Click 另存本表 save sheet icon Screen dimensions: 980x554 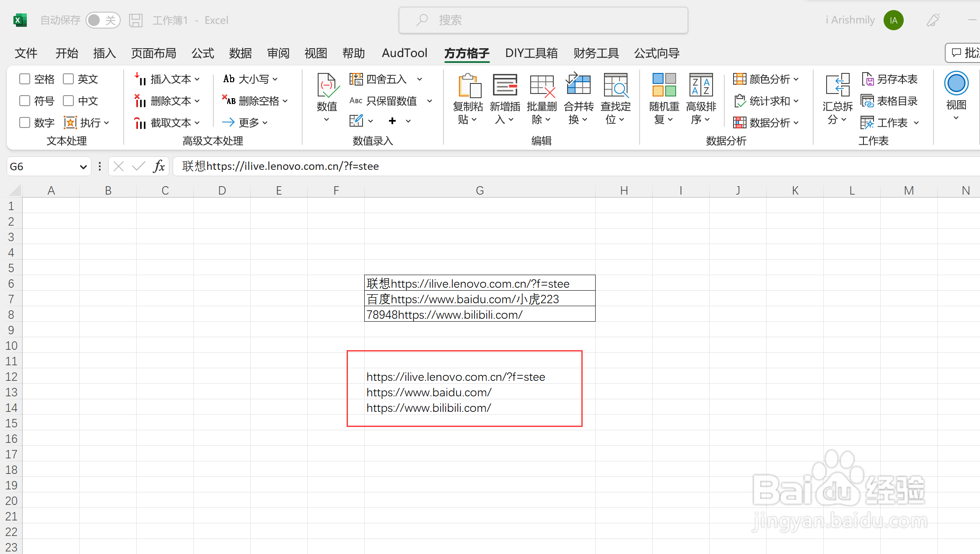[x=867, y=79]
